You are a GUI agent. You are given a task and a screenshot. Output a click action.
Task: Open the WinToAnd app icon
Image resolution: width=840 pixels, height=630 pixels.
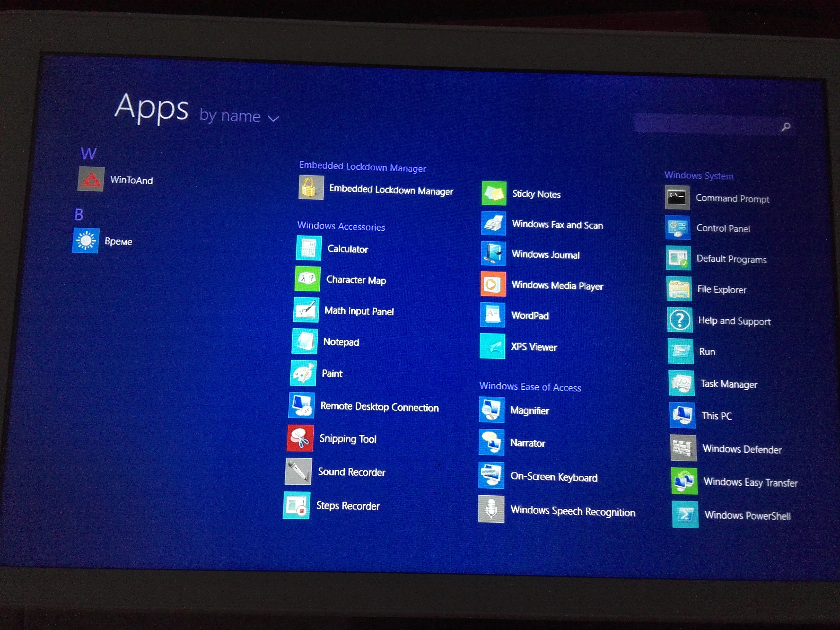91,179
